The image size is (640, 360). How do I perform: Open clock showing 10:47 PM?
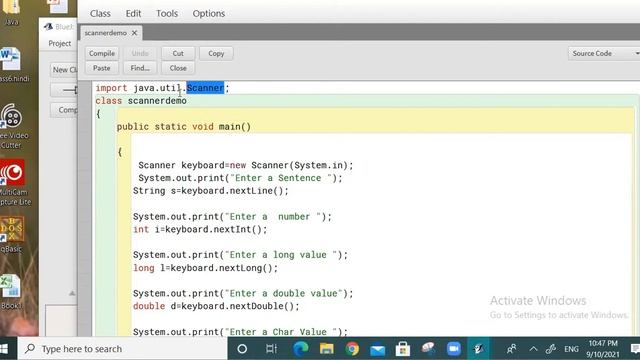tap(603, 349)
